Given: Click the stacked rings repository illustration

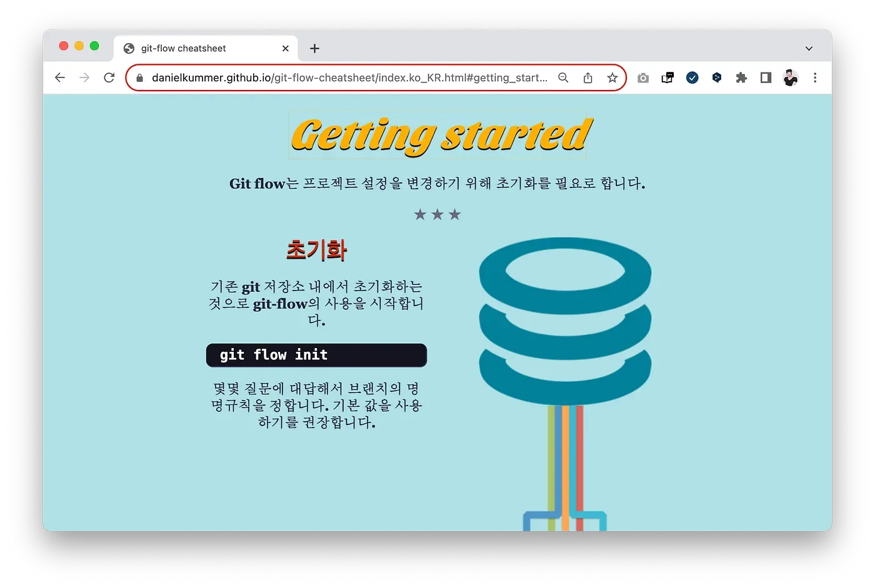Looking at the screenshot, I should tap(565, 320).
